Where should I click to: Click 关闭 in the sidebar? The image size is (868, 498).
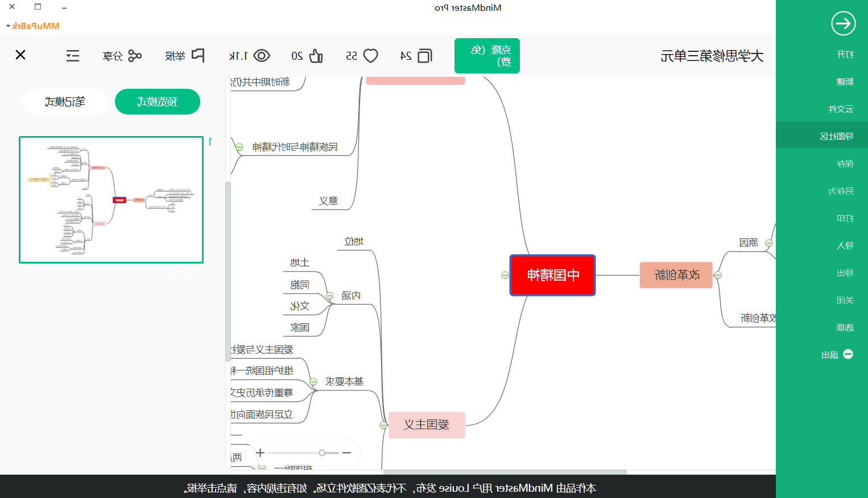point(845,301)
